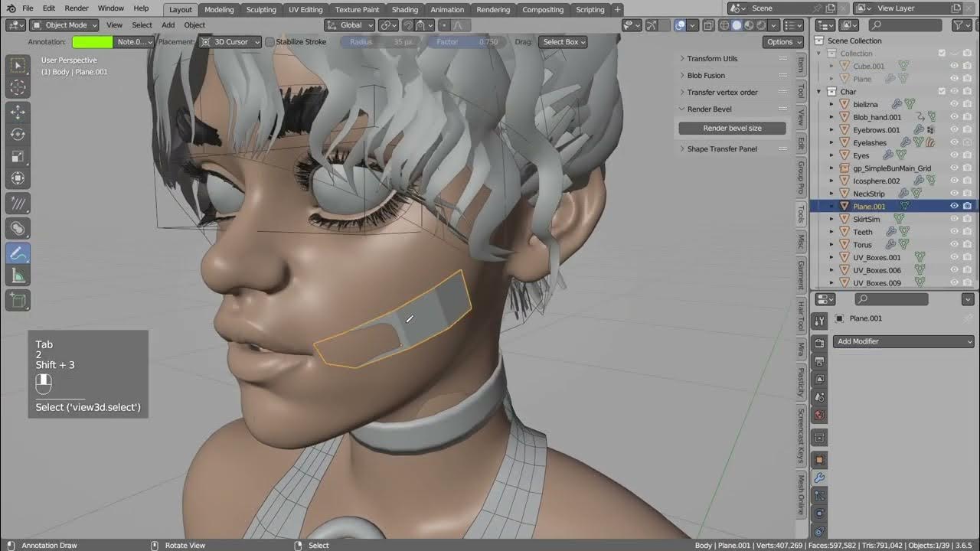
Task: Open the Edit menu
Action: (x=48, y=9)
